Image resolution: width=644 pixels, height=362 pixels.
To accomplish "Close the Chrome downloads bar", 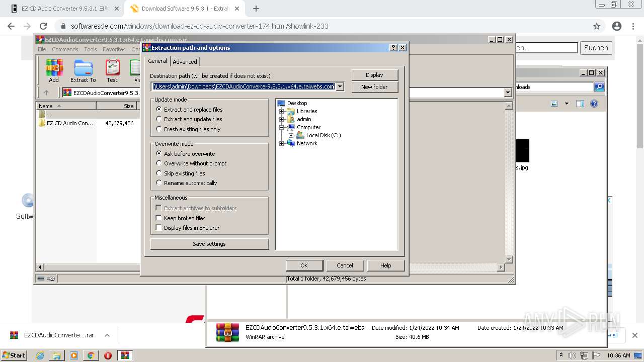I will click(635, 335).
